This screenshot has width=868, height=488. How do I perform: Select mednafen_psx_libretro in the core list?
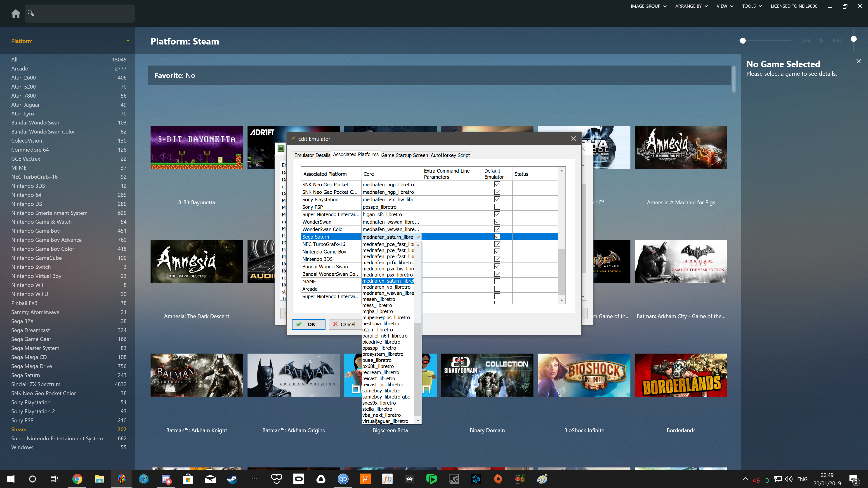point(387,275)
